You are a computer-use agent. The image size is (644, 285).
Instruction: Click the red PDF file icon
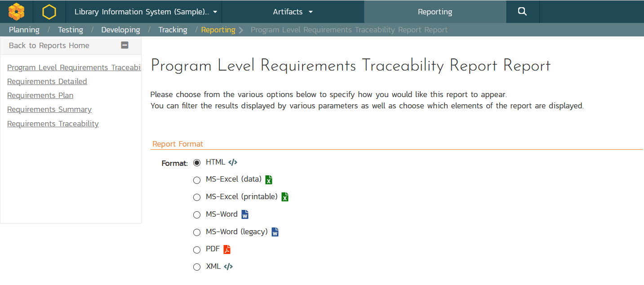click(x=227, y=249)
